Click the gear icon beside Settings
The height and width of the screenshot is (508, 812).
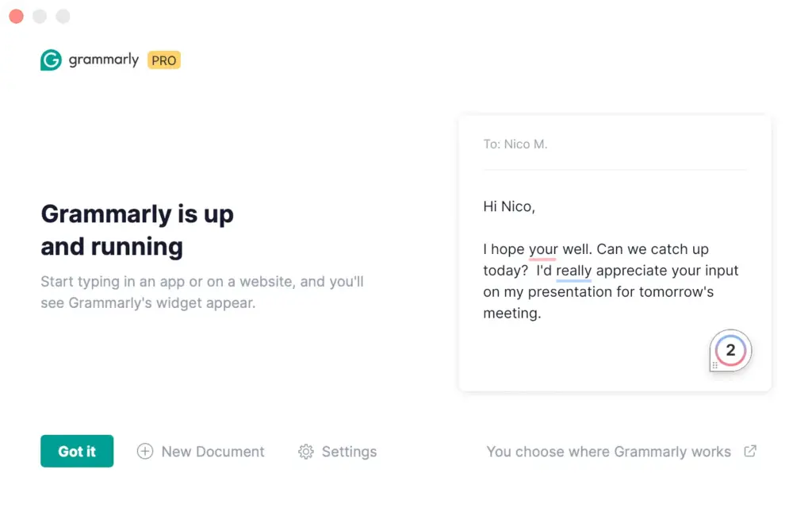pos(306,452)
